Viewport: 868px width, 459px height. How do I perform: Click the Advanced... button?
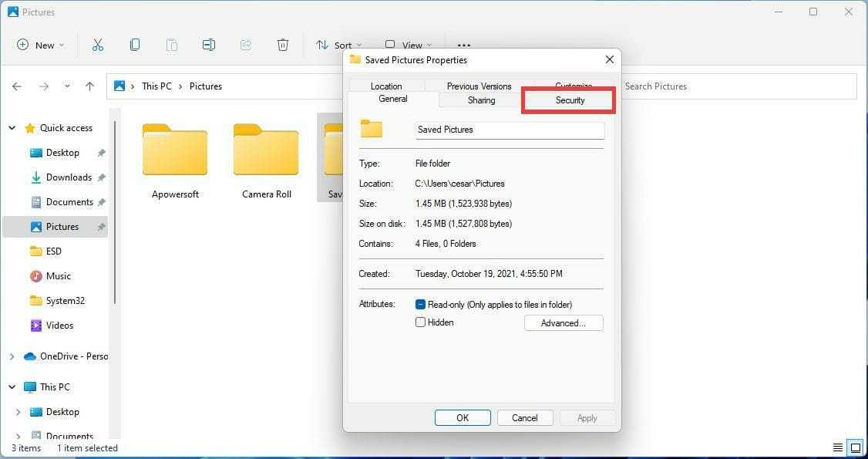[x=563, y=323]
